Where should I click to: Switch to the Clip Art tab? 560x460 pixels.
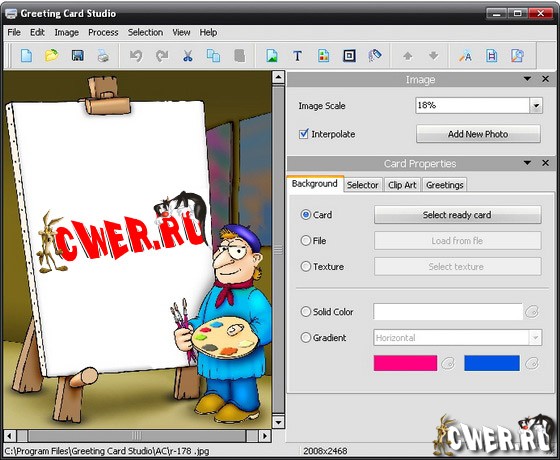tap(402, 185)
